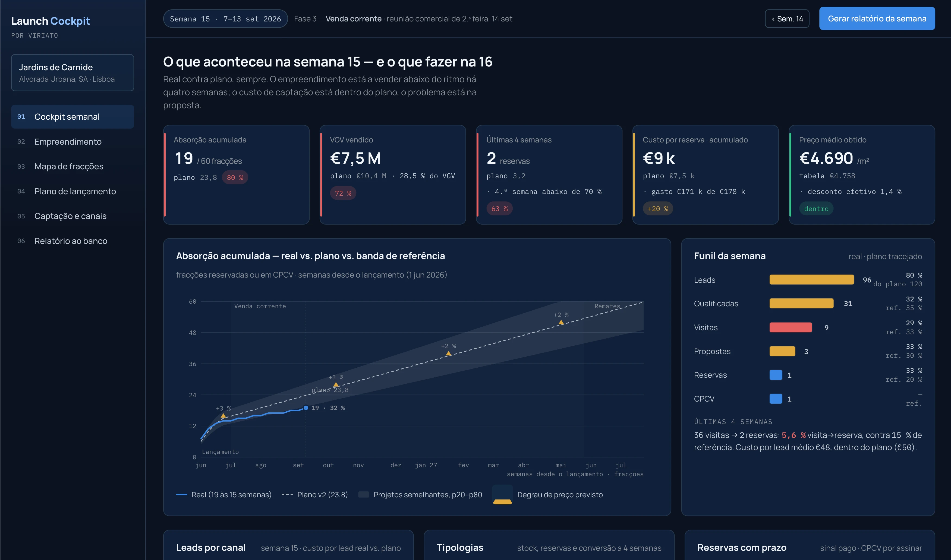Screen dimensions: 951x560
Task: Click the green dentro badge
Action: [816, 209]
